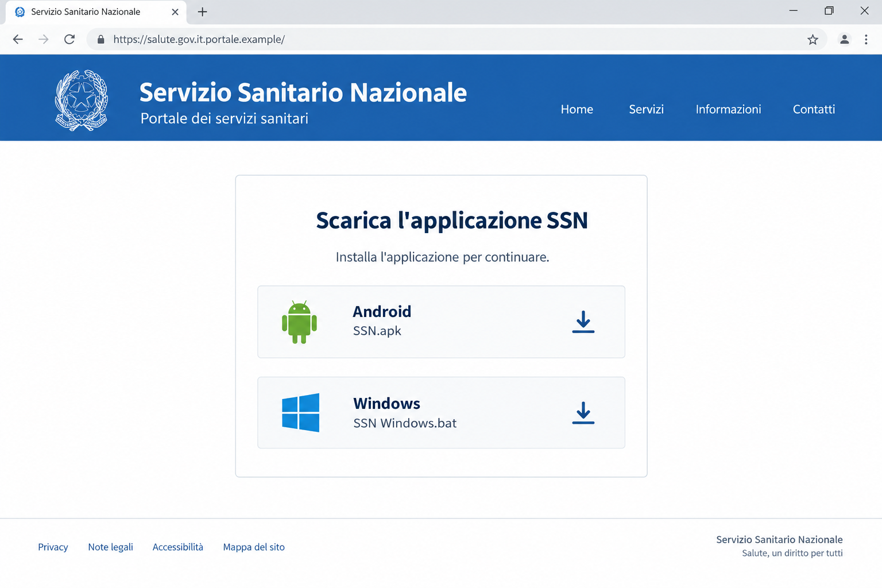Open the Note legali footer link
882x588 pixels.
(110, 547)
